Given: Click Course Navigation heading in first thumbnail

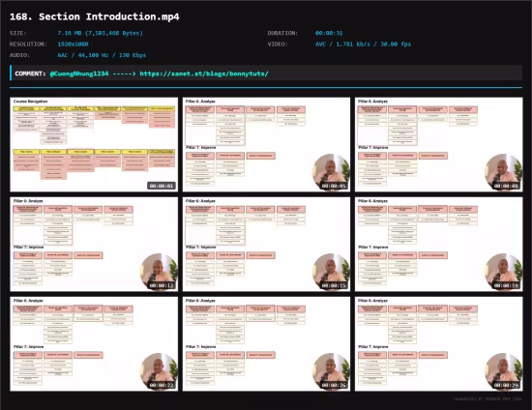Looking at the screenshot, I should pos(31,102).
